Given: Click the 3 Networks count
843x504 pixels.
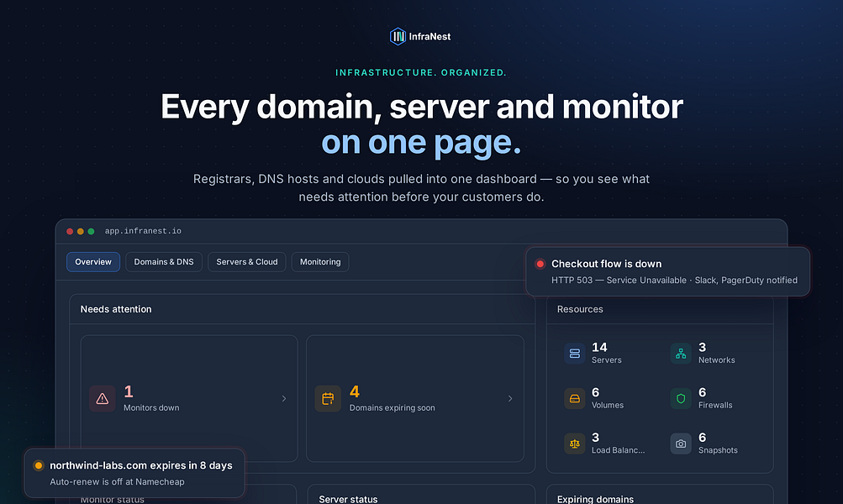Looking at the screenshot, I should pos(702,347).
